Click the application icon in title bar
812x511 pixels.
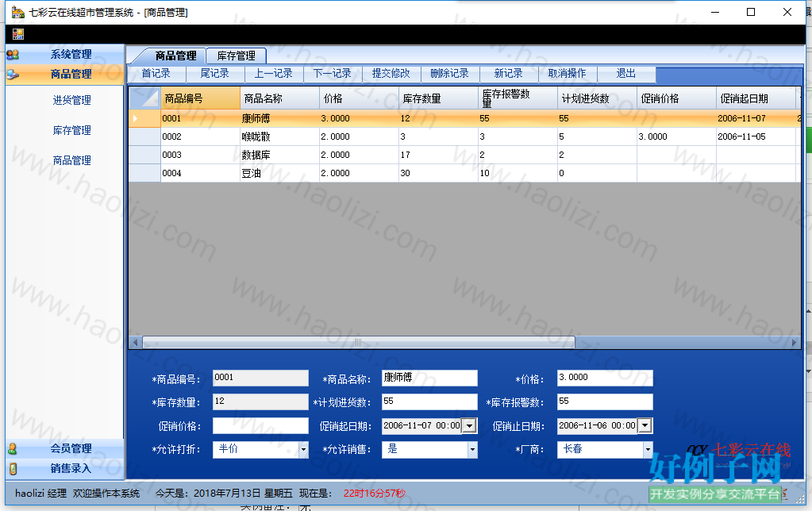pyautogui.click(x=17, y=12)
